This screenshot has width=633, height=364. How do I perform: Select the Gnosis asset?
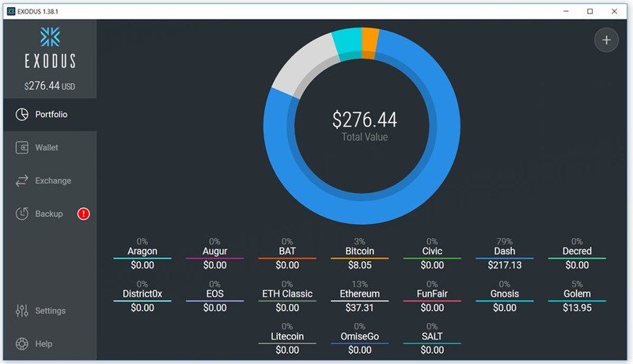pyautogui.click(x=505, y=296)
